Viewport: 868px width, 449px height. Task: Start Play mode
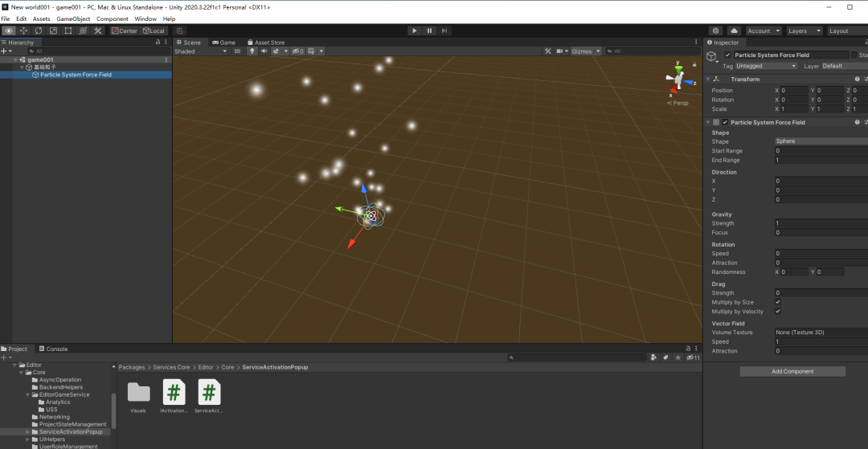click(x=415, y=31)
